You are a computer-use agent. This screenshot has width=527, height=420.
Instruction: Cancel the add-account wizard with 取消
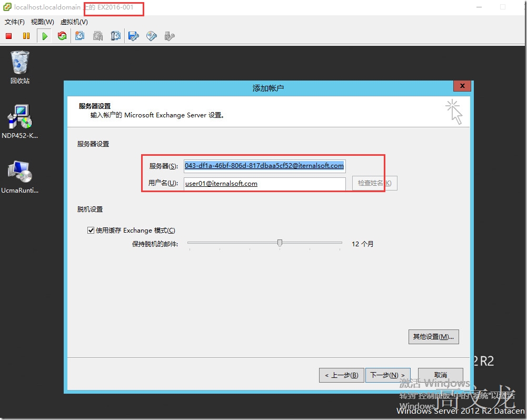pyautogui.click(x=440, y=375)
